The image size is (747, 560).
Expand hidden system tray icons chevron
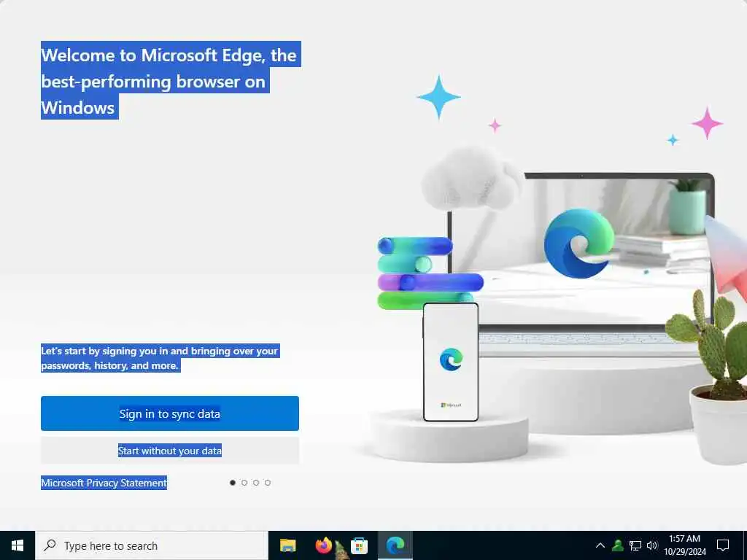tap(600, 545)
